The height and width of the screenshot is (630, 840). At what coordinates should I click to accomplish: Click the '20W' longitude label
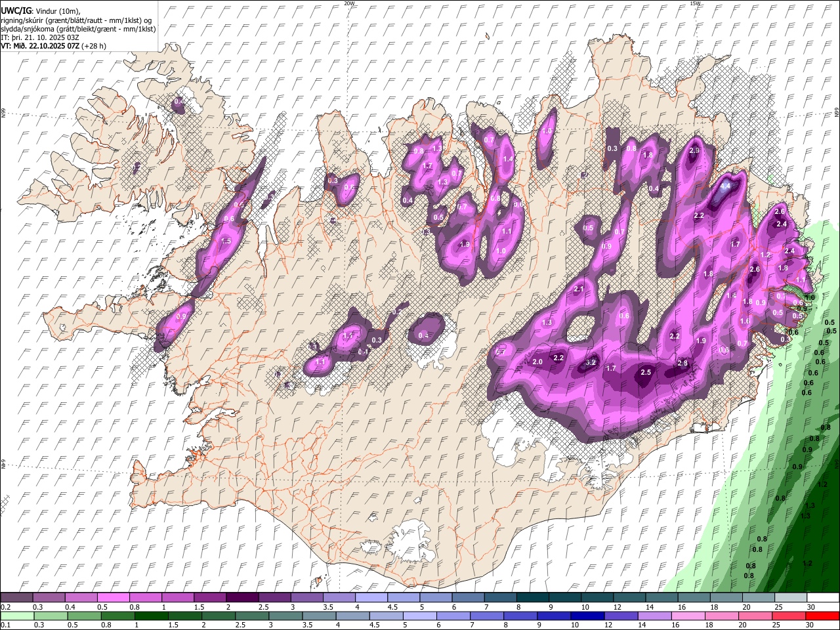click(350, 3)
